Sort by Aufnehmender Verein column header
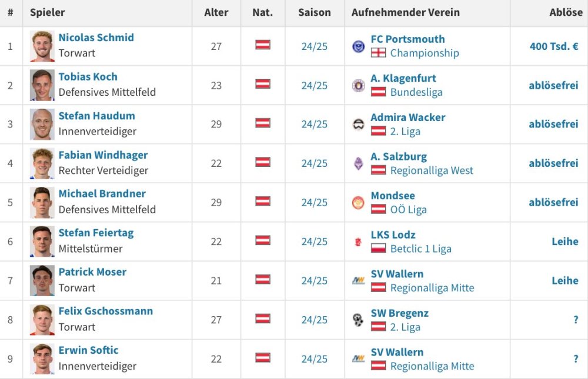This screenshot has height=379, width=588. click(x=405, y=12)
